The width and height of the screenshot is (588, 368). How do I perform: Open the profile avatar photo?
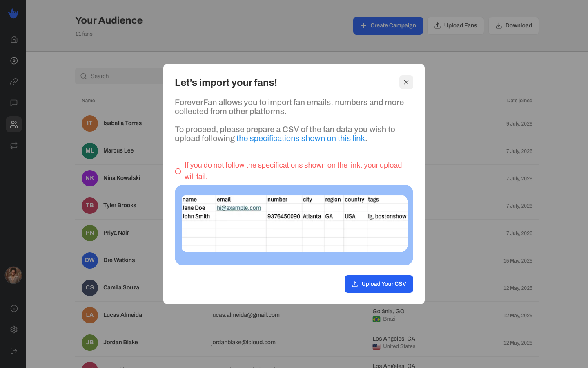(13, 275)
